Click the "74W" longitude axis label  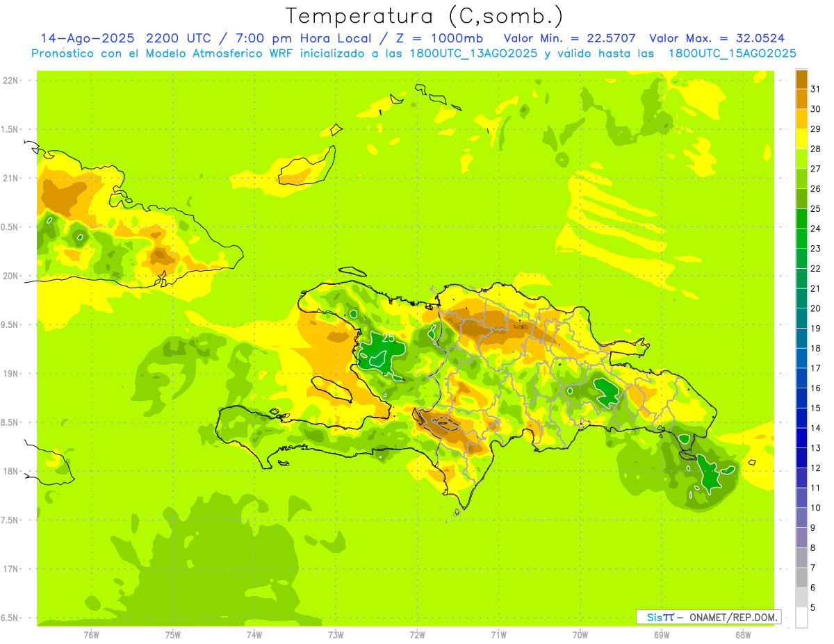(x=254, y=635)
